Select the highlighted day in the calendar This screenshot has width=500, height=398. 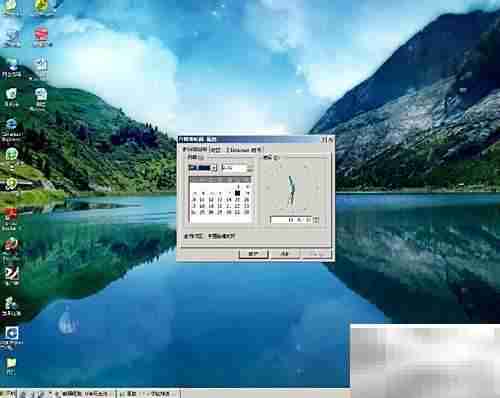click(x=237, y=193)
